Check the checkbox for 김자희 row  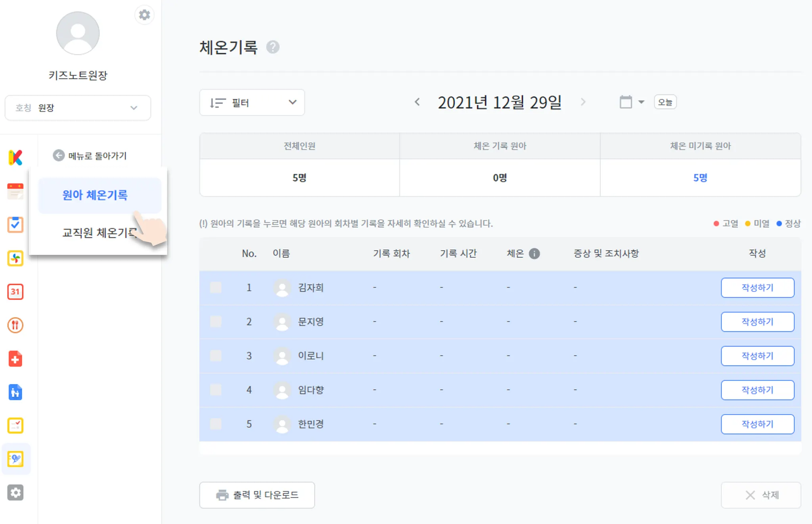pyautogui.click(x=216, y=288)
